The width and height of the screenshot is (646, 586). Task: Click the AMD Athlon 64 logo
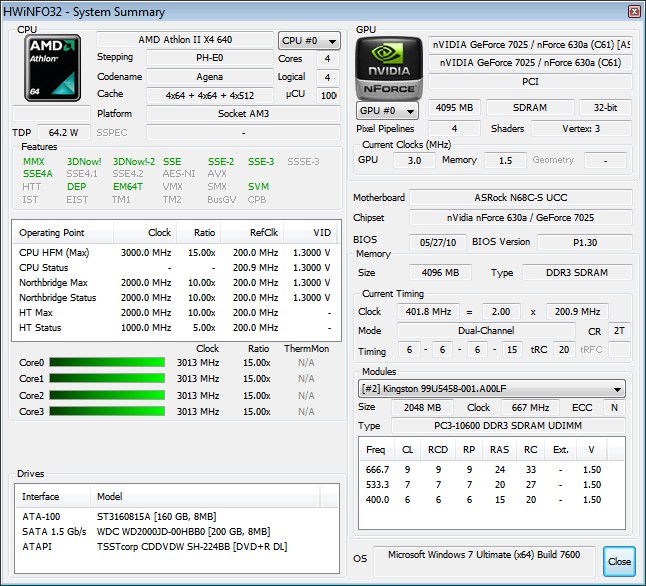click(53, 67)
